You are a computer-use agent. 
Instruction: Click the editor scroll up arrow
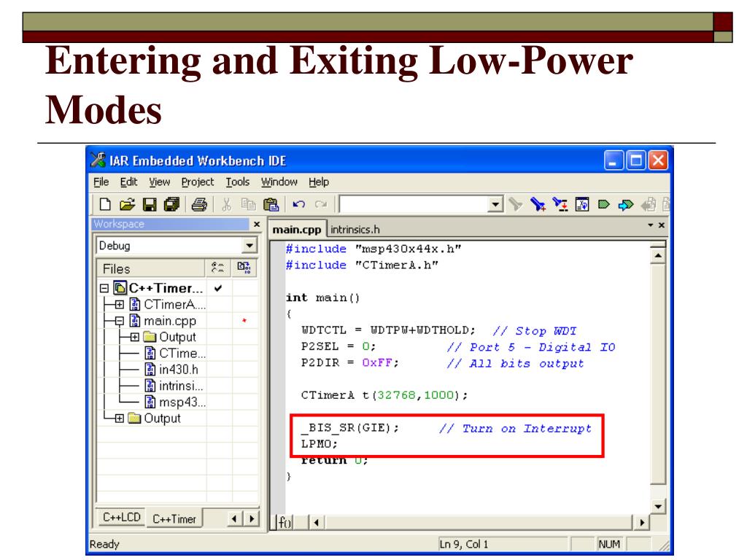point(658,256)
